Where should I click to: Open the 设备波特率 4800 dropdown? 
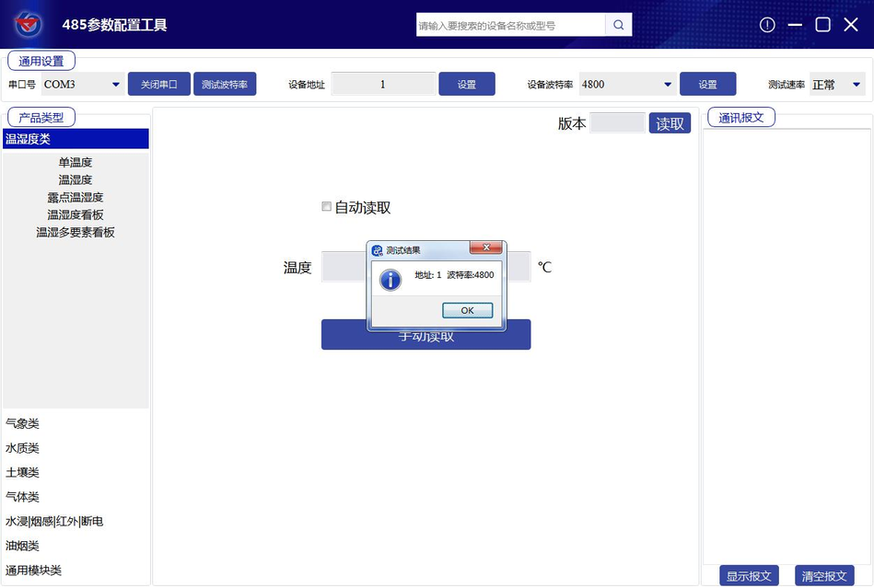(627, 85)
